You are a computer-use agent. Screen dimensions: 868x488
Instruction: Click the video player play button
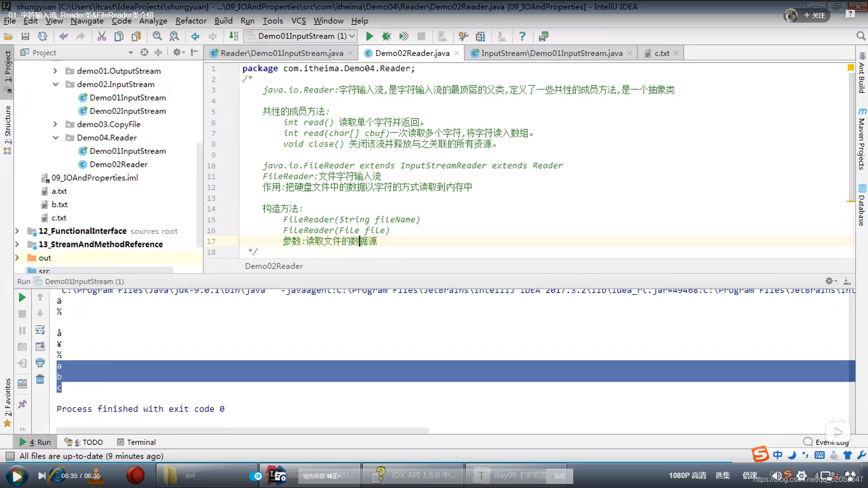coord(17,476)
